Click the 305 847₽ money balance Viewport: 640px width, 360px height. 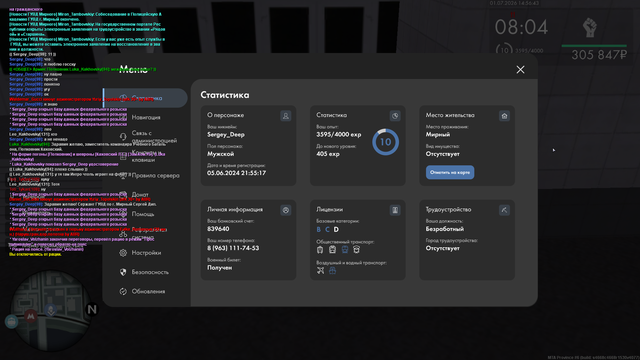tap(599, 55)
